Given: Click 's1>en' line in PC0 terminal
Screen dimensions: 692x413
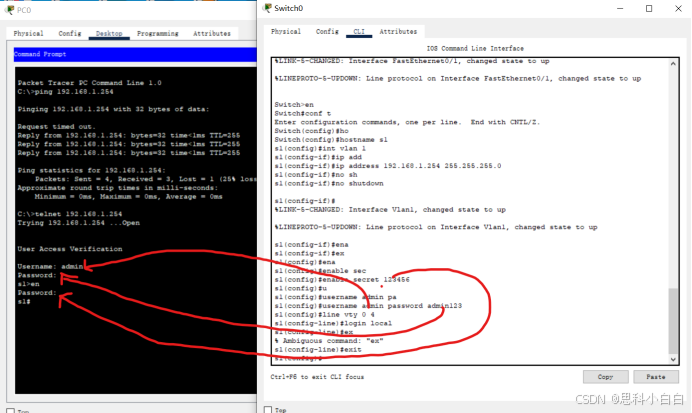Looking at the screenshot, I should (28, 284).
